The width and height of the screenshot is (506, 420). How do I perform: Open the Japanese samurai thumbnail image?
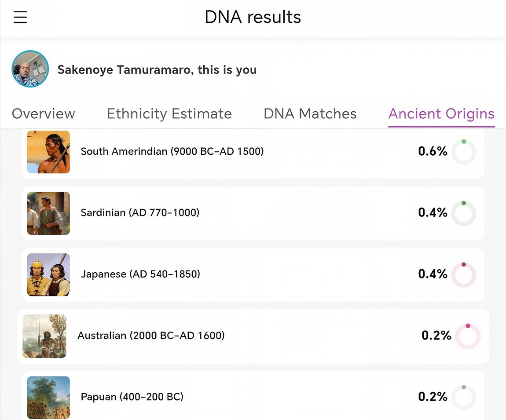[48, 274]
